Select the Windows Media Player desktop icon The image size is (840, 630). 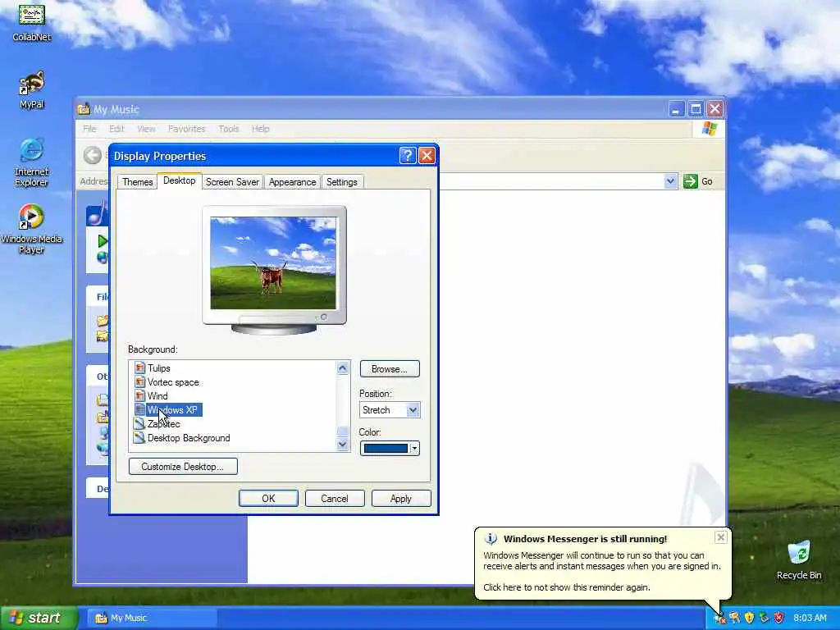(32, 229)
